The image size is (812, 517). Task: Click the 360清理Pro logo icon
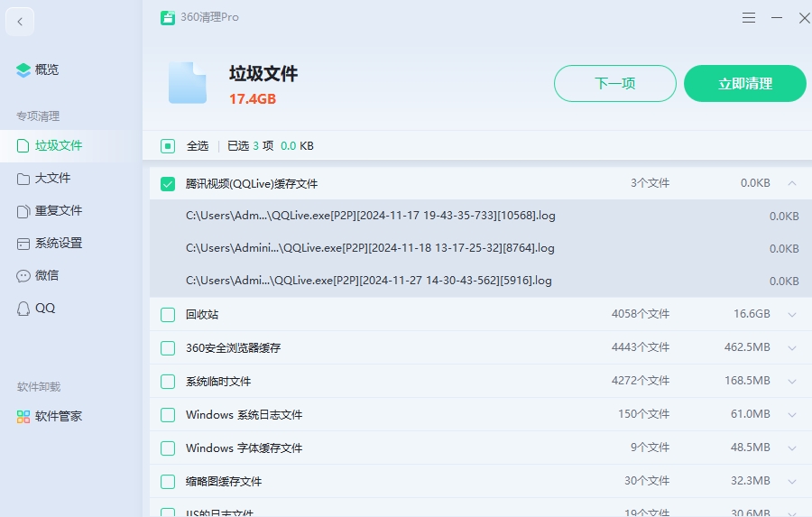click(168, 18)
